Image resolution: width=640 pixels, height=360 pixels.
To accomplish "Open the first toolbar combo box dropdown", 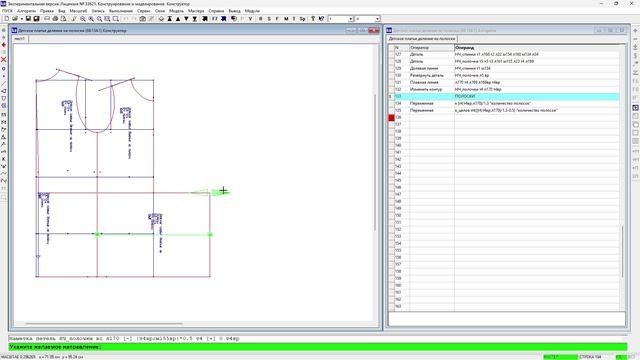I will click(351, 18).
